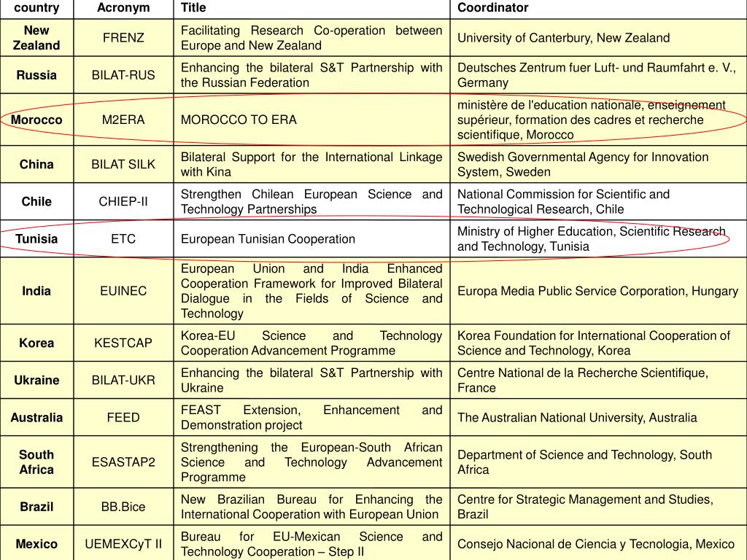Select the 'ETC' acronym cell

[123, 238]
